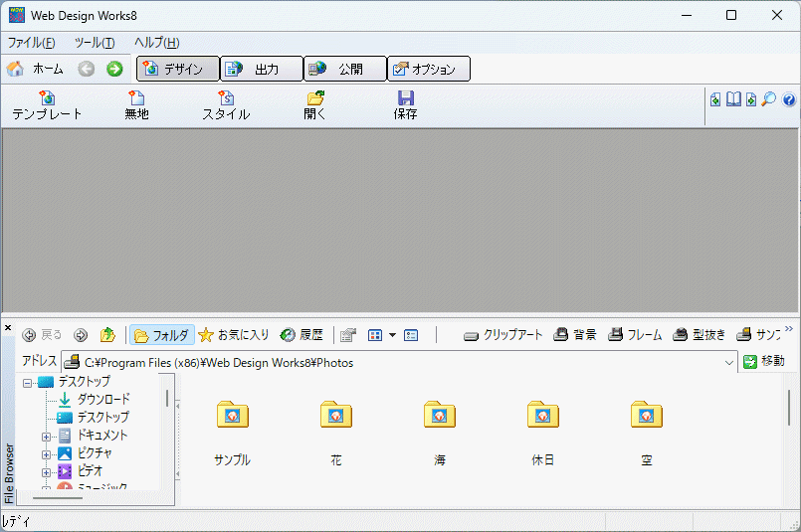The width and height of the screenshot is (801, 532).
Task: Click the green forward arrow beside ホーム
Action: pos(114,69)
